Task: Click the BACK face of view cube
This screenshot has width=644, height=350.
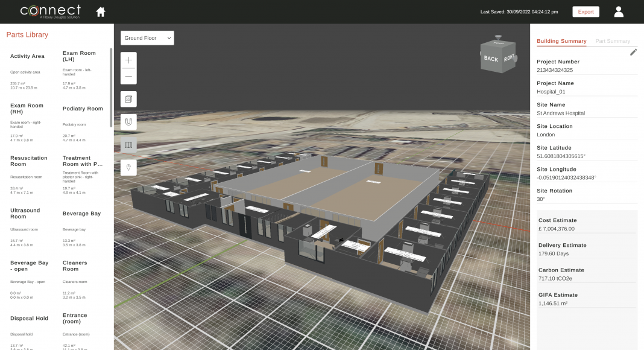Action: [x=490, y=59]
